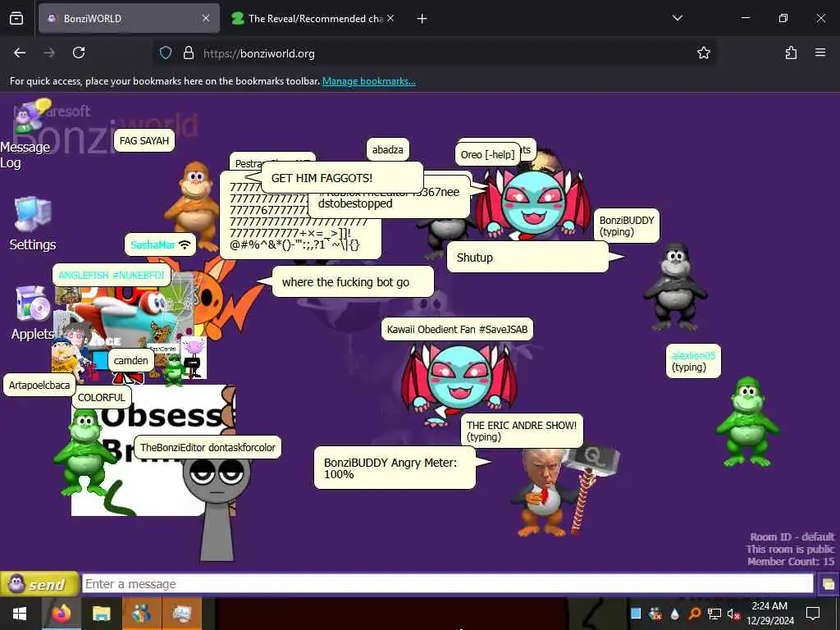The image size is (840, 630).
Task: Select the 'camden' name tag
Action: pyautogui.click(x=130, y=361)
